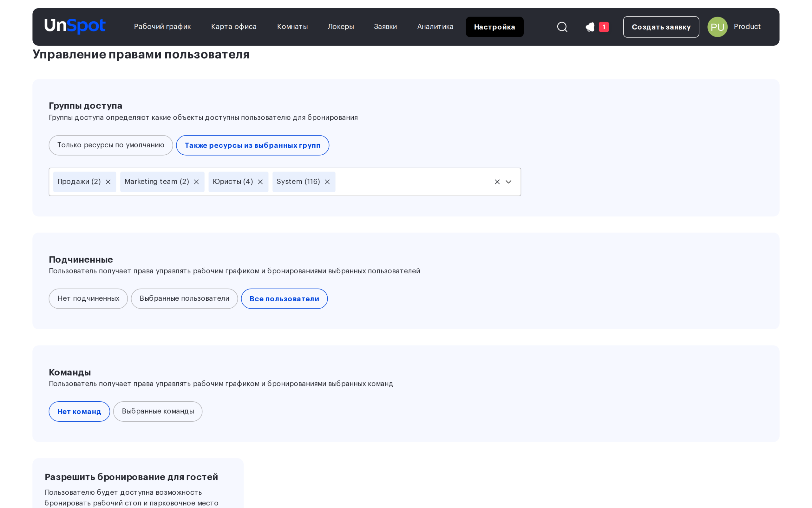Click the Продажи (2) tag label
The image size is (812, 508).
click(79, 182)
